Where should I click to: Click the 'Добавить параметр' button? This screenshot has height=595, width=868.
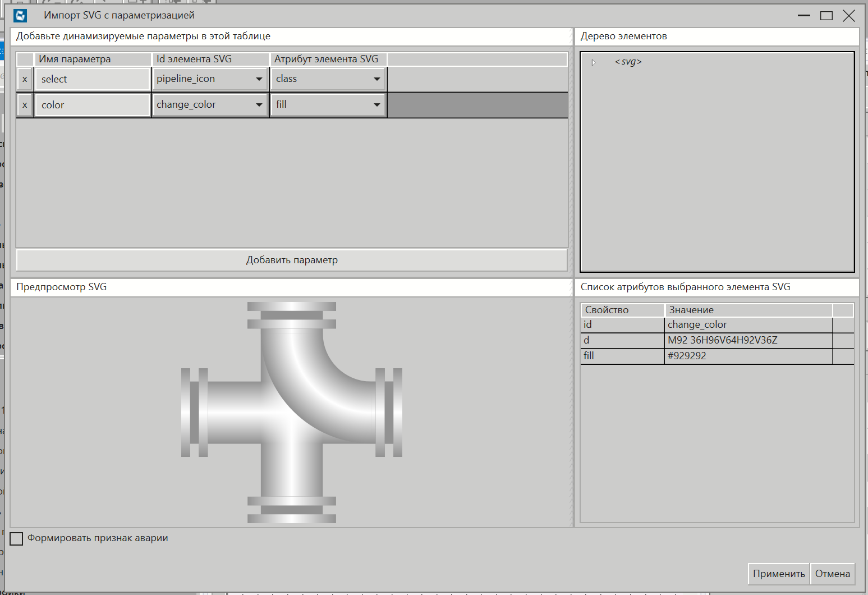(x=292, y=260)
